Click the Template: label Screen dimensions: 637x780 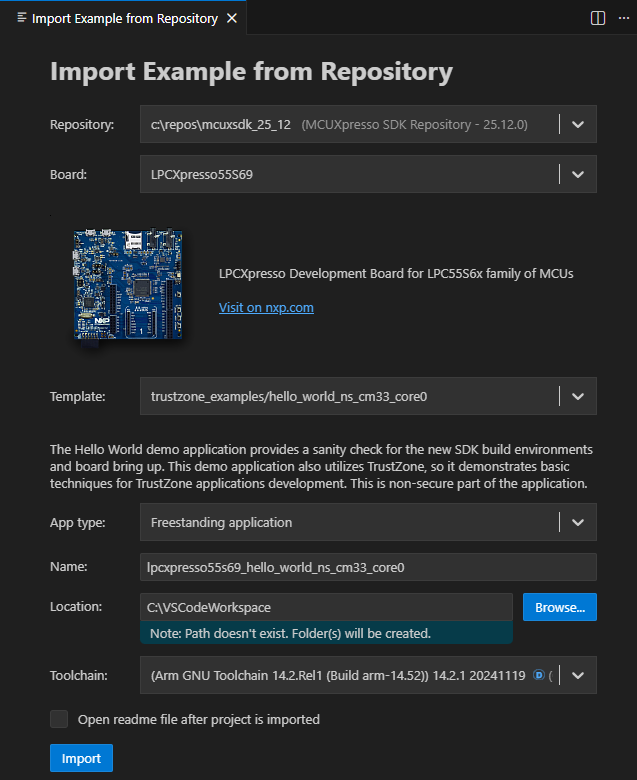(78, 396)
